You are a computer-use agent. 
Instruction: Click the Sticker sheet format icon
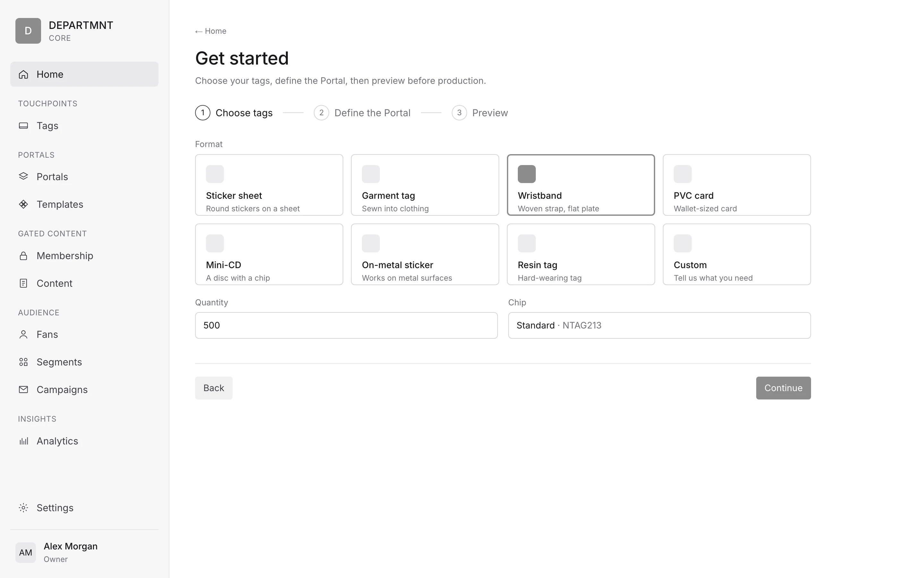215,174
